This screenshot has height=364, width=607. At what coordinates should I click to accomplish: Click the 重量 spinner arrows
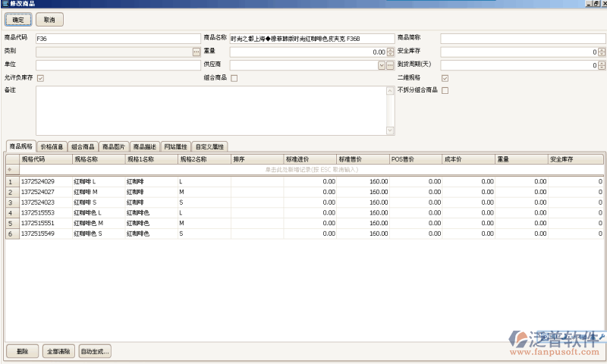click(390, 52)
